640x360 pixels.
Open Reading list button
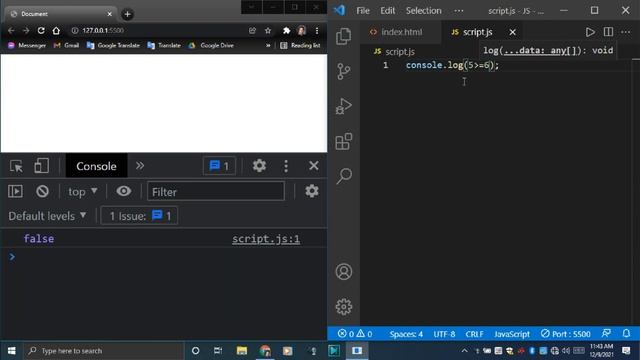(x=300, y=45)
